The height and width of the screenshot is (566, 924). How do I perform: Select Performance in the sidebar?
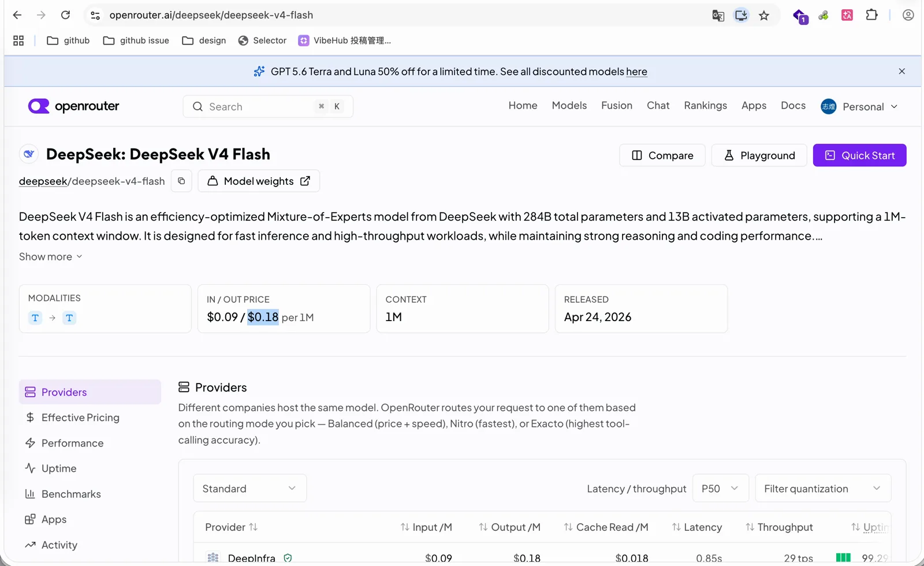click(x=90, y=443)
